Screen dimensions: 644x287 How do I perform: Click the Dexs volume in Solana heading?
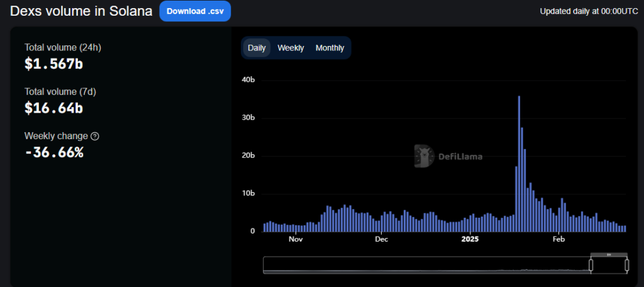click(81, 11)
